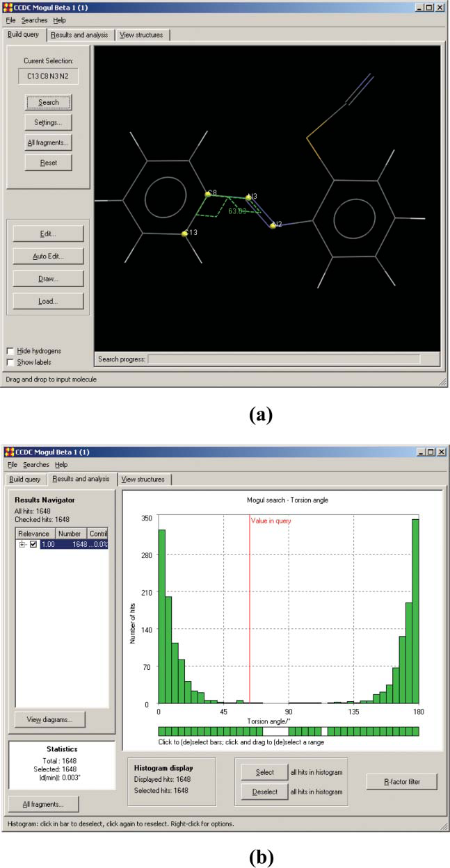Select the N2 atom in the molecule view
The height and width of the screenshot is (868, 450).
[x=274, y=225]
